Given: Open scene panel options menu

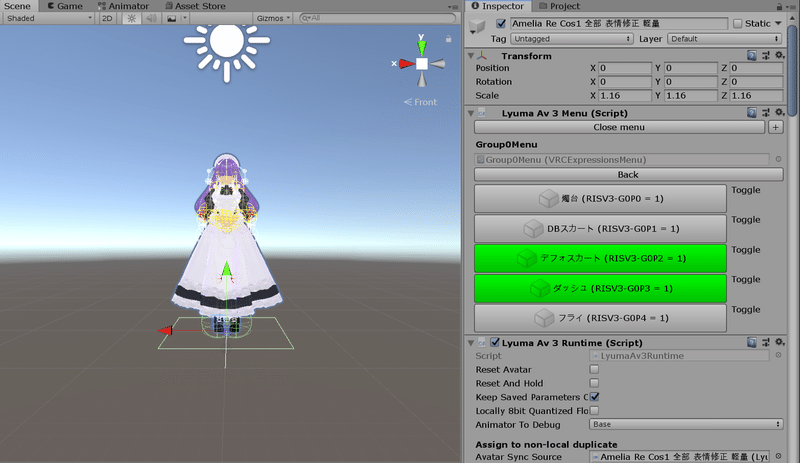Looking at the screenshot, I should [x=453, y=7].
